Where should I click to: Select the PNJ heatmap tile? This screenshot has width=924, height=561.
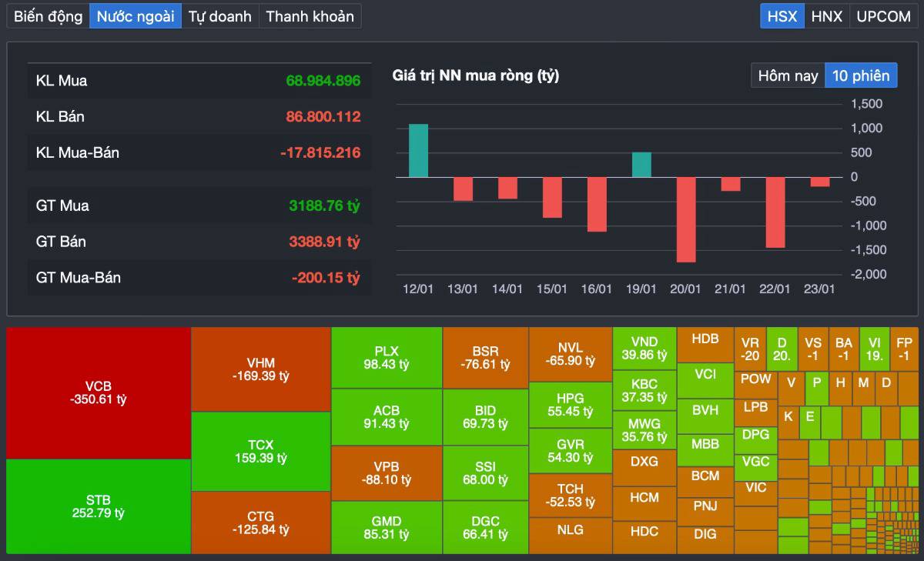click(705, 511)
